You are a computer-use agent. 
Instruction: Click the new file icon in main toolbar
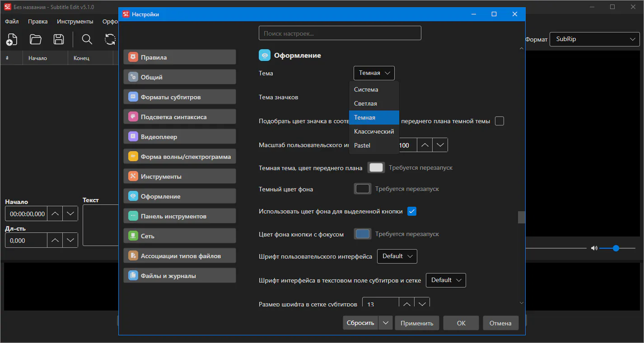coord(12,39)
